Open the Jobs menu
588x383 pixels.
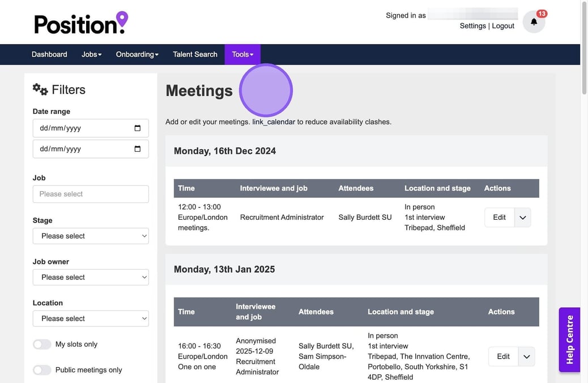pos(91,54)
